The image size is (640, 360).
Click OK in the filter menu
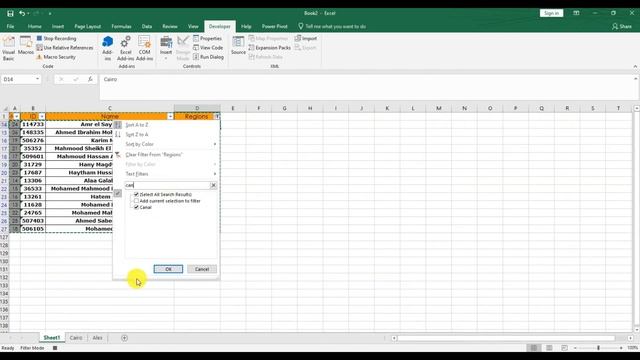coord(168,269)
